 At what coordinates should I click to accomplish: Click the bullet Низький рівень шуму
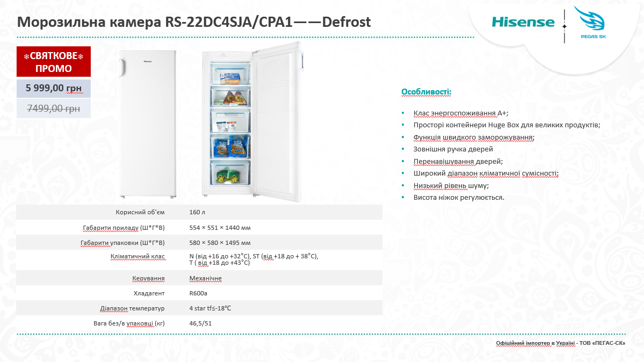tap(451, 186)
